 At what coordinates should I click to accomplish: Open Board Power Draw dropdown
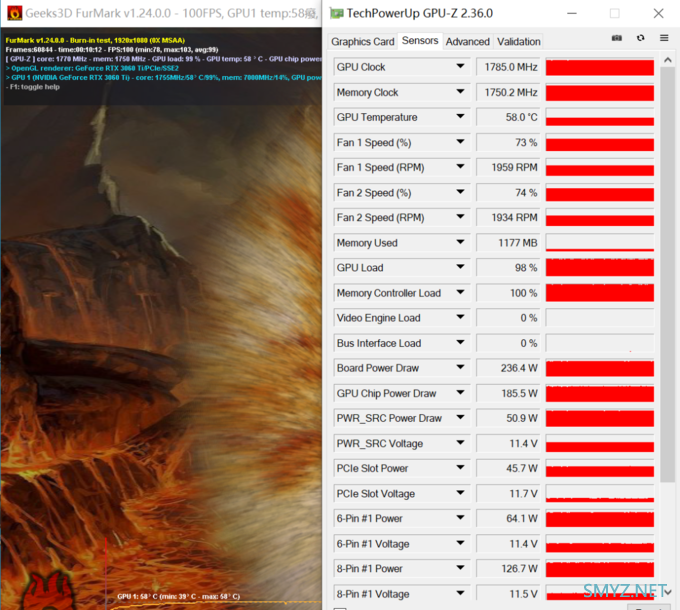tap(460, 367)
